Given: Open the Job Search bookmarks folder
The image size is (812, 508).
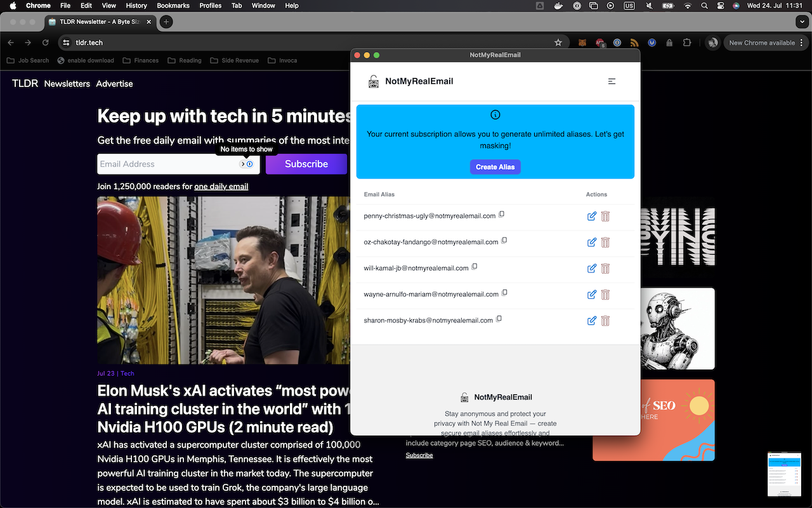Looking at the screenshot, I should point(28,60).
